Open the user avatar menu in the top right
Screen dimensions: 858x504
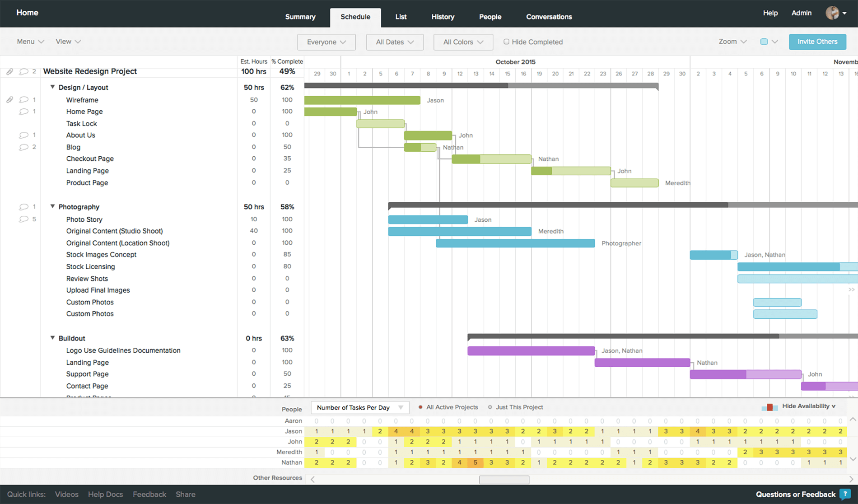tap(835, 13)
